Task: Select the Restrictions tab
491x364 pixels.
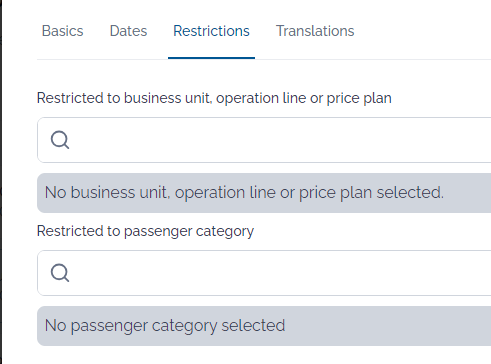Action: point(211,31)
